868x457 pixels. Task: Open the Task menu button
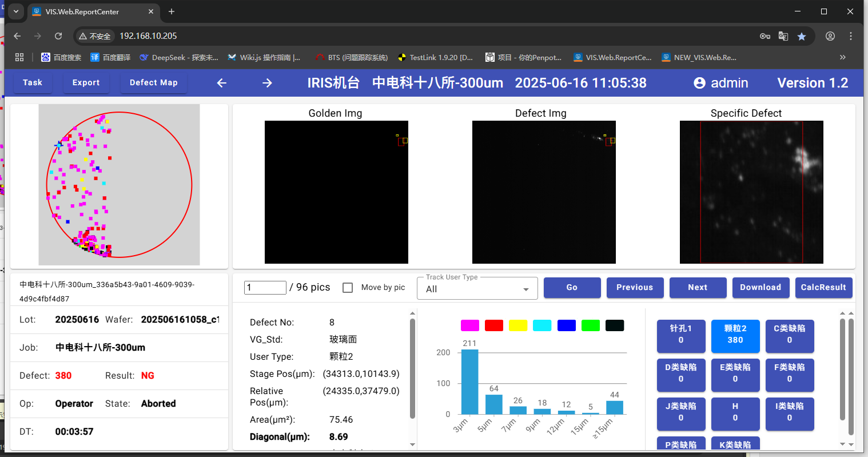coord(33,82)
